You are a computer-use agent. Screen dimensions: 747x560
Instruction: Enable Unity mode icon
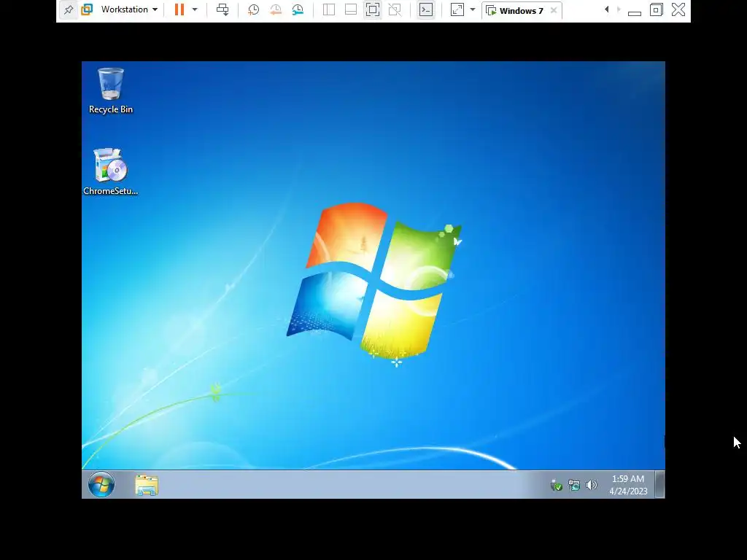395,9
